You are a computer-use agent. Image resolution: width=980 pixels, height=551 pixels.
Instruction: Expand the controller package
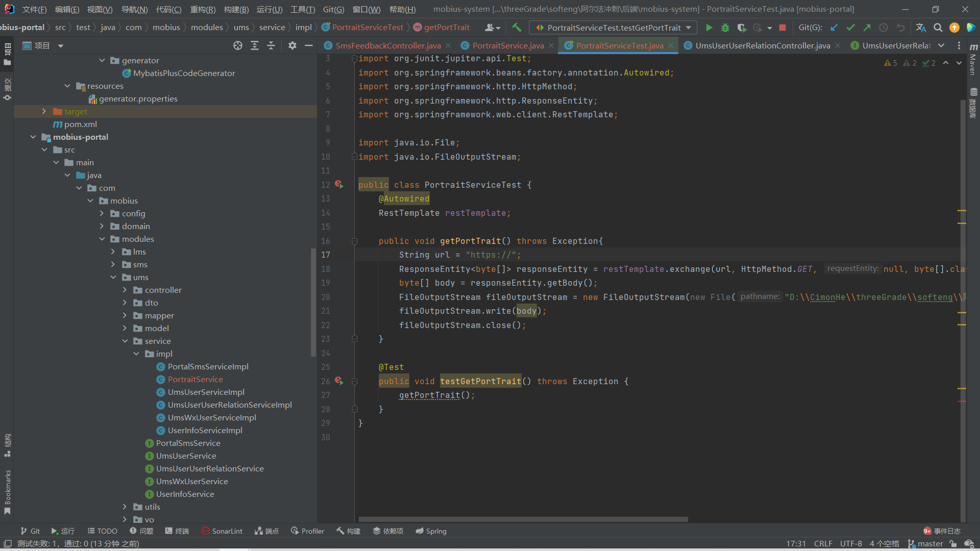coord(125,290)
